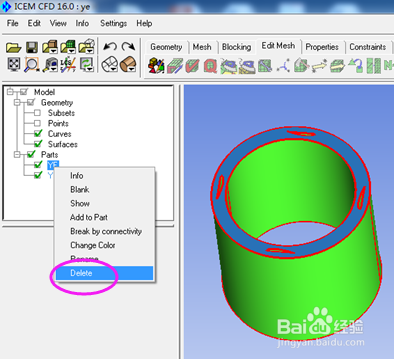Click the Fit Window icon
This screenshot has height=360, width=394.
14,64
